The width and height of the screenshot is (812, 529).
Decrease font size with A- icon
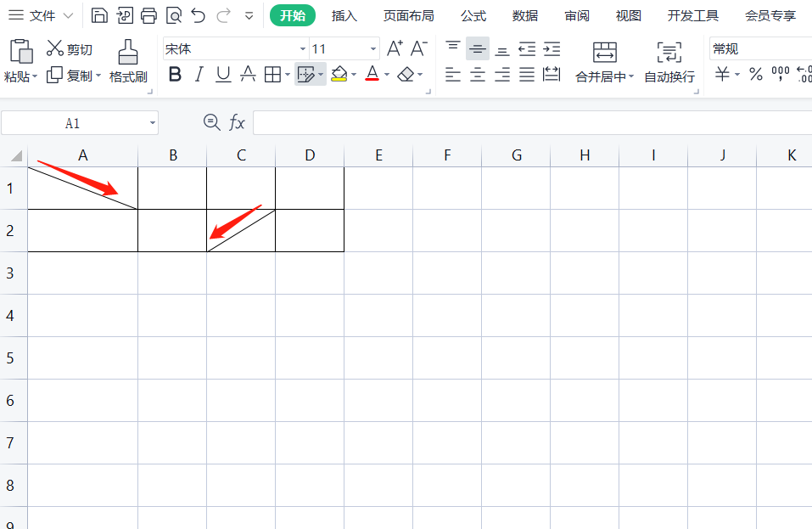coord(419,48)
